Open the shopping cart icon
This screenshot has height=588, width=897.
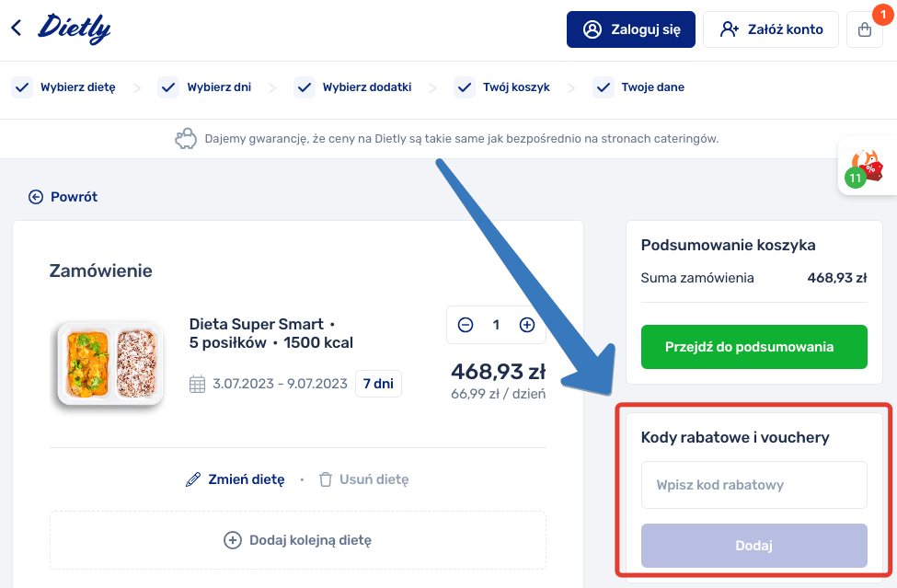click(x=864, y=29)
